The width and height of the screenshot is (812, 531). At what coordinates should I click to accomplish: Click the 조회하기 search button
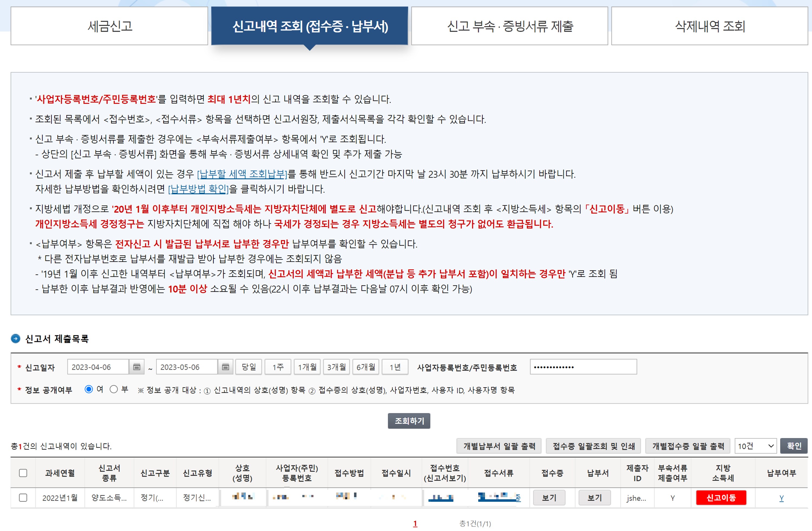409,421
